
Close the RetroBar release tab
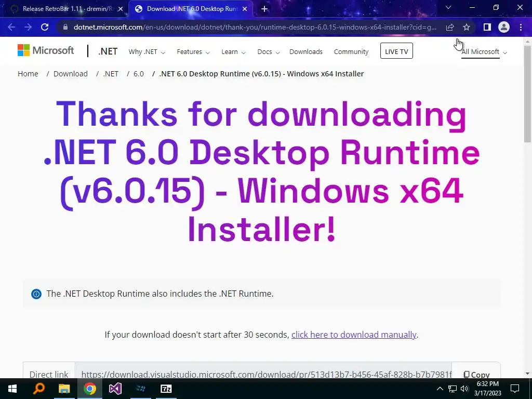[120, 9]
